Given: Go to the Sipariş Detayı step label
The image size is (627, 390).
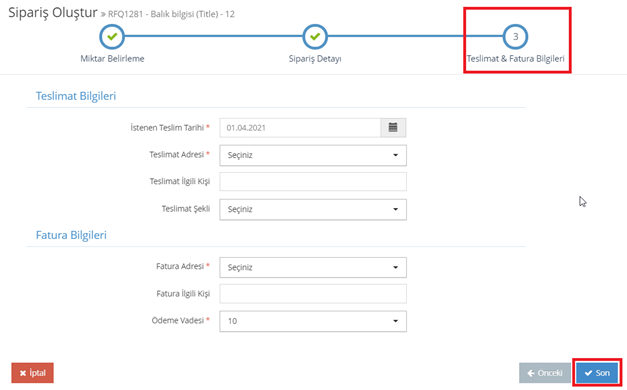Looking at the screenshot, I should (x=315, y=58).
